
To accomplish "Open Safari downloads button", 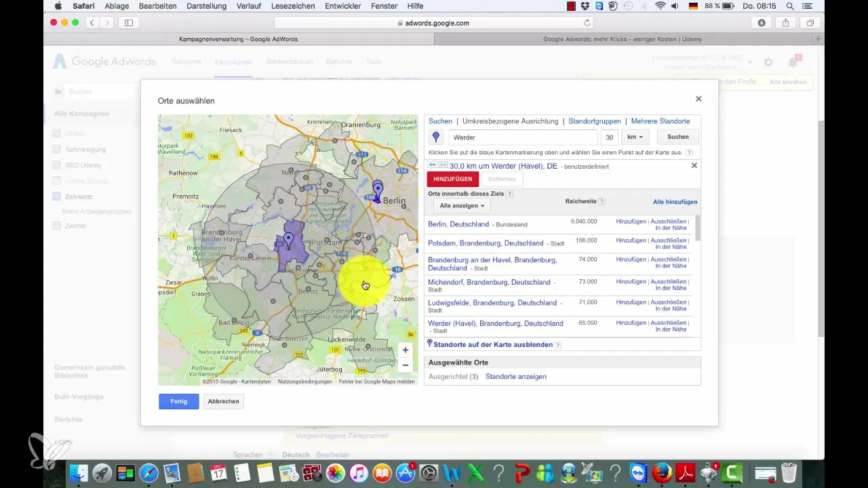I will click(762, 22).
